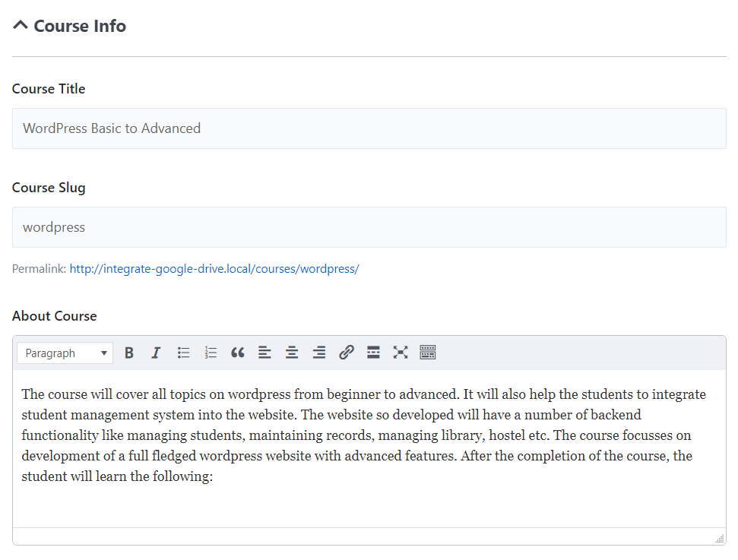This screenshot has width=738, height=560.
Task: Grab the editor resize handle
Action: [720, 539]
